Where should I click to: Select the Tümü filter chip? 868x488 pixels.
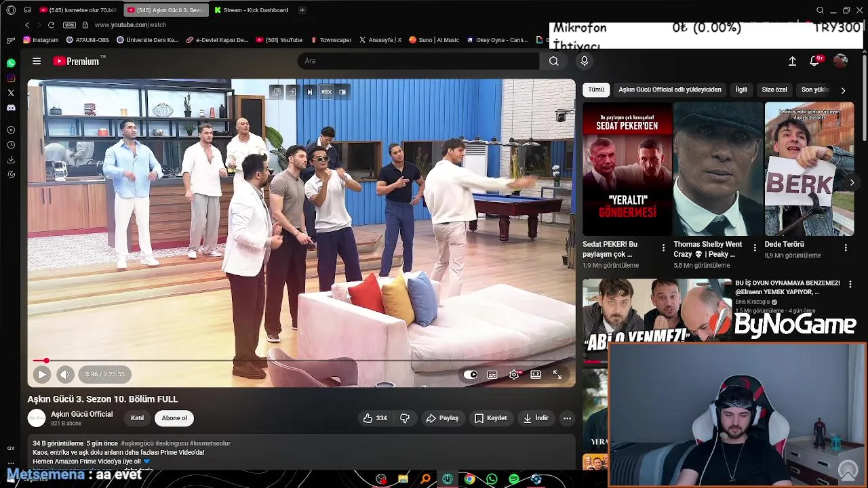coord(596,89)
